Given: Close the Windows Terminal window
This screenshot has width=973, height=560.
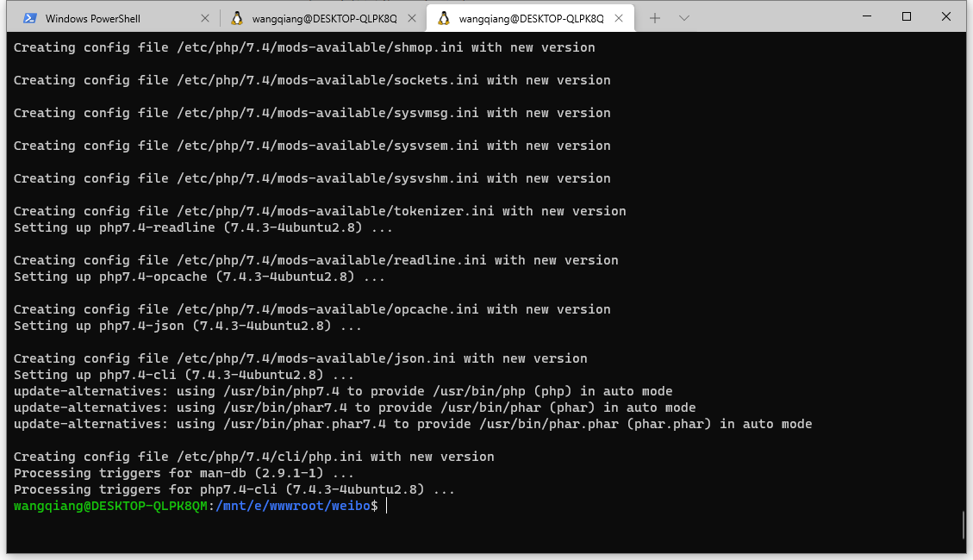Looking at the screenshot, I should click(946, 16).
